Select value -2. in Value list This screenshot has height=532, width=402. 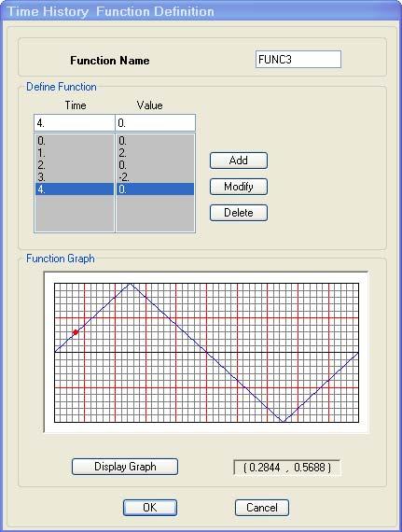[x=155, y=177]
